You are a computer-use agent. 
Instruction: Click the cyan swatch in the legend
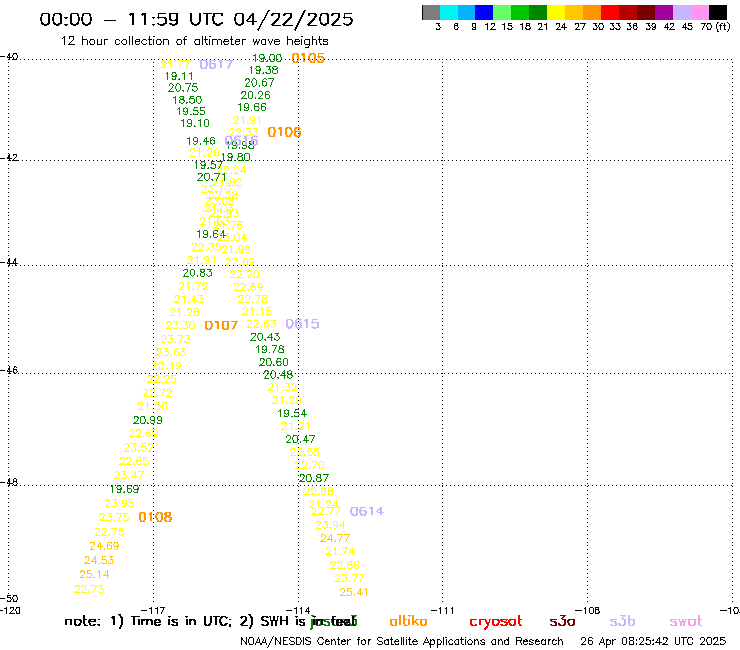[x=449, y=12]
